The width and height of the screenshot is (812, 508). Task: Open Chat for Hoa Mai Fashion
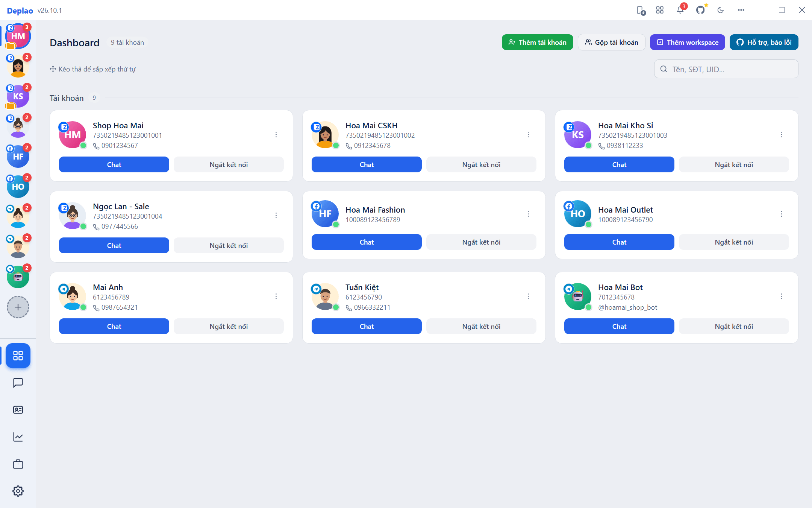coord(367,242)
